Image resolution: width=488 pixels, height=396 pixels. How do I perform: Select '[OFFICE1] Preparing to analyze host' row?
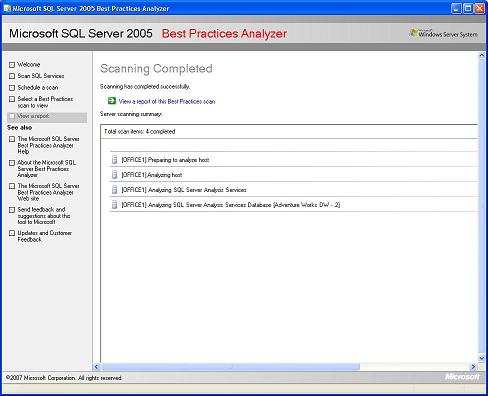[294, 160]
